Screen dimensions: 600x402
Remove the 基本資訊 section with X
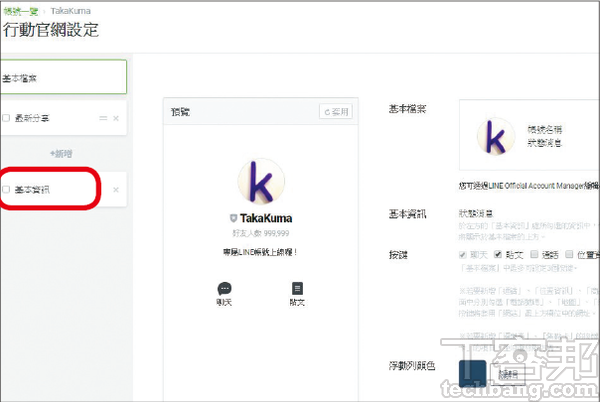pos(116,190)
